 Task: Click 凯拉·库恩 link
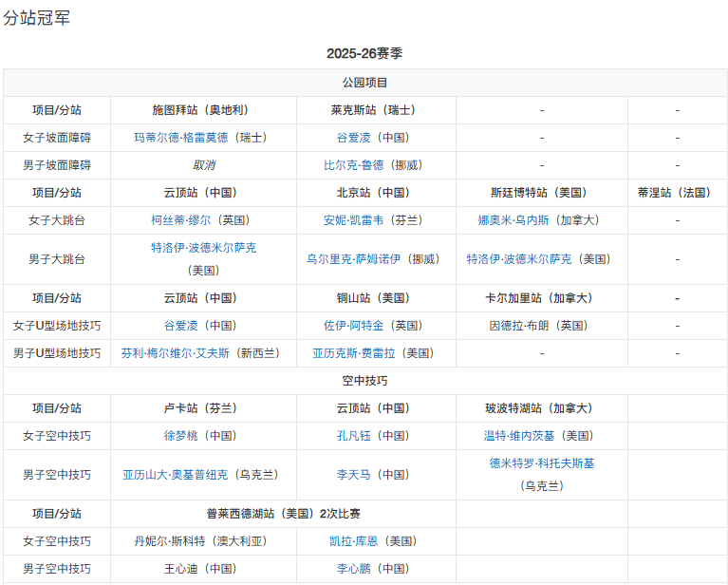(x=354, y=541)
